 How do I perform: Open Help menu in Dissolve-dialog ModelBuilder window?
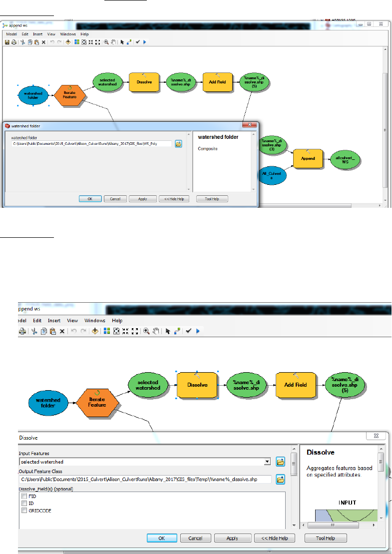(117, 321)
